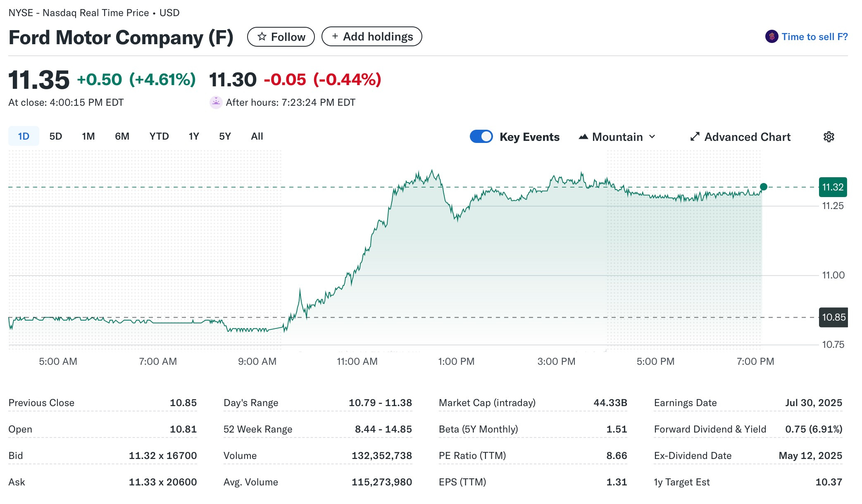Select the All chart range
Image resolution: width=862 pixels, height=504 pixels.
[x=257, y=136]
